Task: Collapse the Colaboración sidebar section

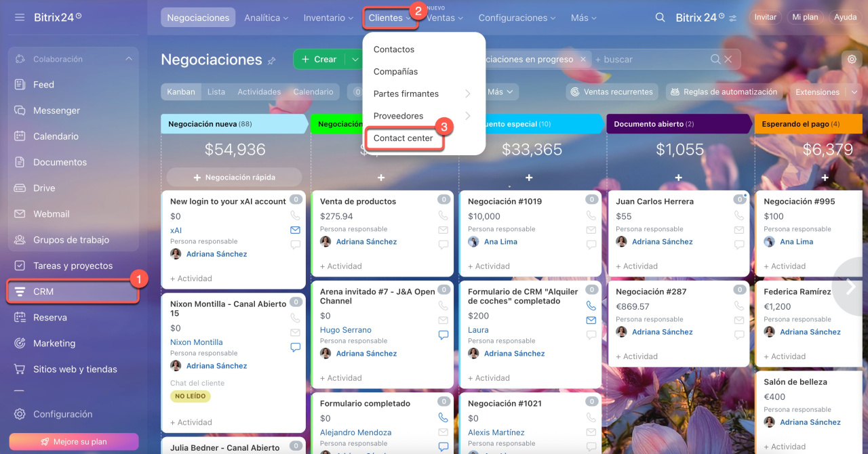Action: pyautogui.click(x=128, y=60)
